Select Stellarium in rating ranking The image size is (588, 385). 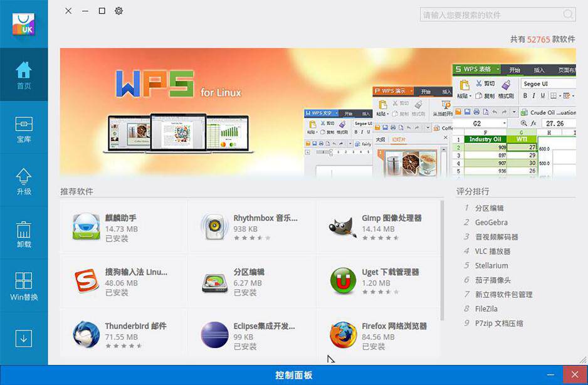(491, 266)
